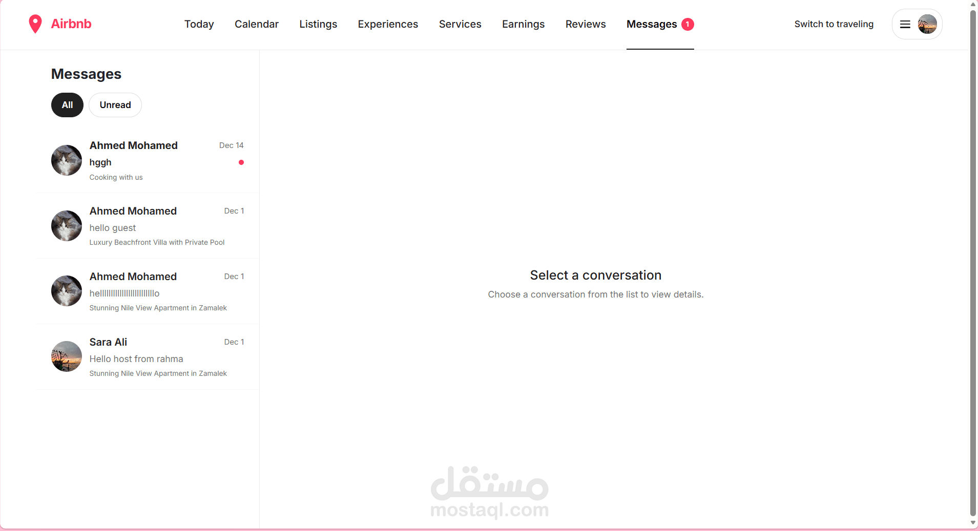Open the Sara Ali conversation name
This screenshot has height=531, width=980.
[x=108, y=342]
